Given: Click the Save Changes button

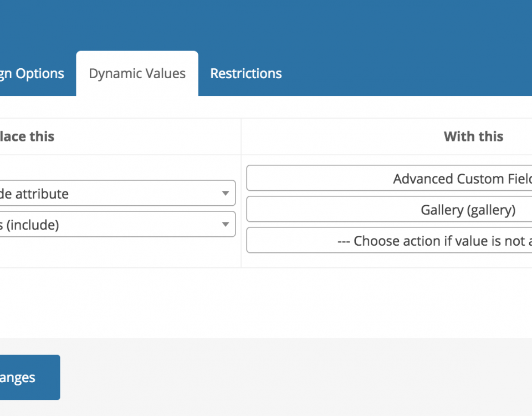Looking at the screenshot, I should 30,377.
